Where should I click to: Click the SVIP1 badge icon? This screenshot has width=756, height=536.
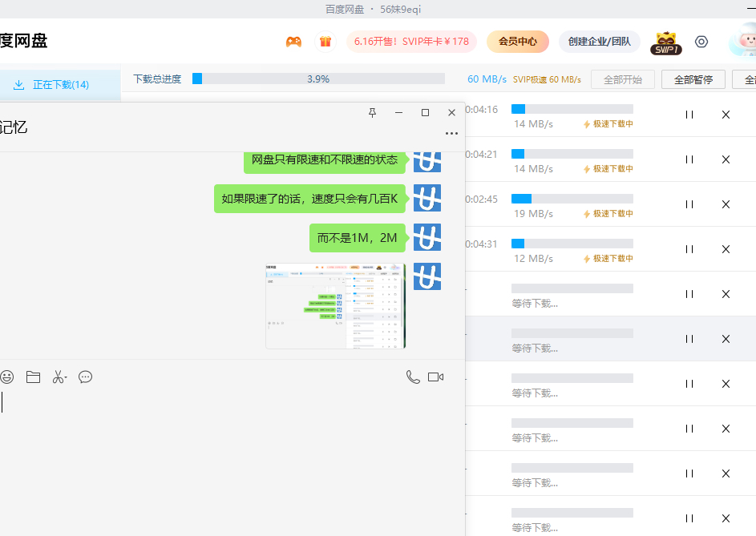coord(665,43)
